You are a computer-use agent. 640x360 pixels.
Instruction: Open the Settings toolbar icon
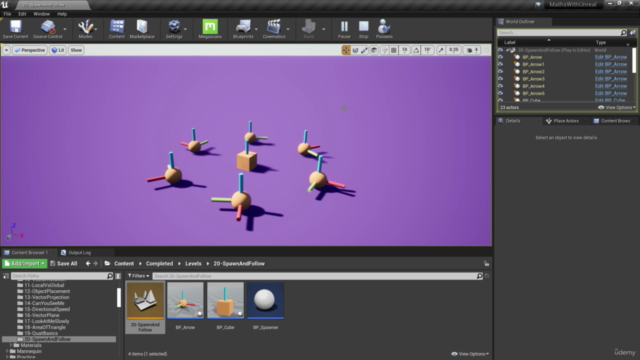coord(174,29)
